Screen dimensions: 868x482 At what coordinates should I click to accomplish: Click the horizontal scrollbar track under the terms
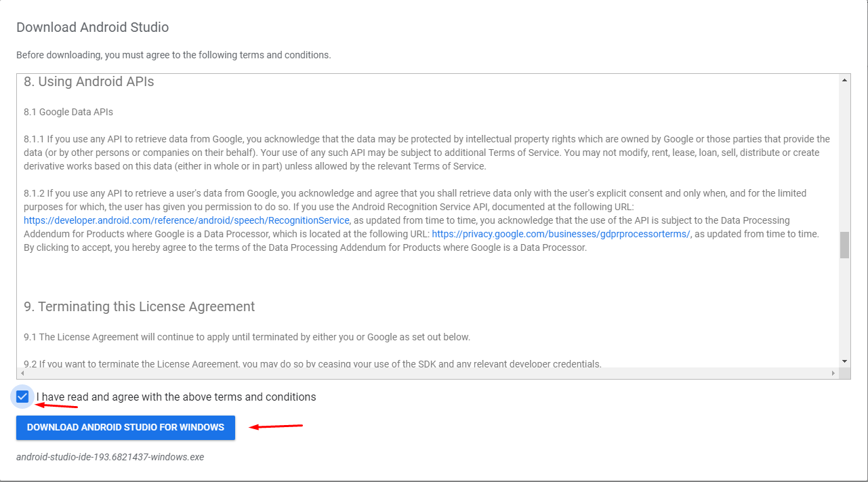click(x=427, y=374)
